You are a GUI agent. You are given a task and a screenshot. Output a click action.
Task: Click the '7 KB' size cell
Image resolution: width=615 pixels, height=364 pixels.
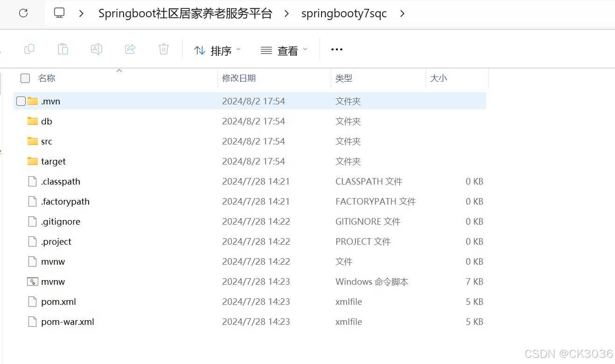point(475,282)
